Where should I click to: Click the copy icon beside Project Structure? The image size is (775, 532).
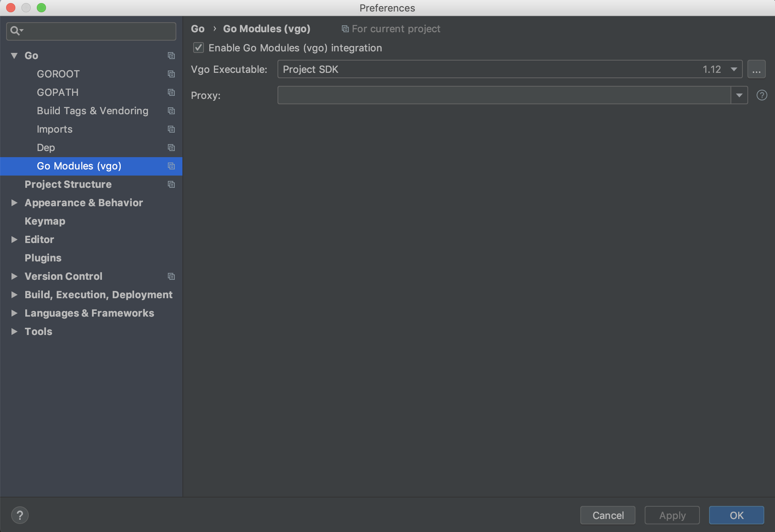pos(171,184)
